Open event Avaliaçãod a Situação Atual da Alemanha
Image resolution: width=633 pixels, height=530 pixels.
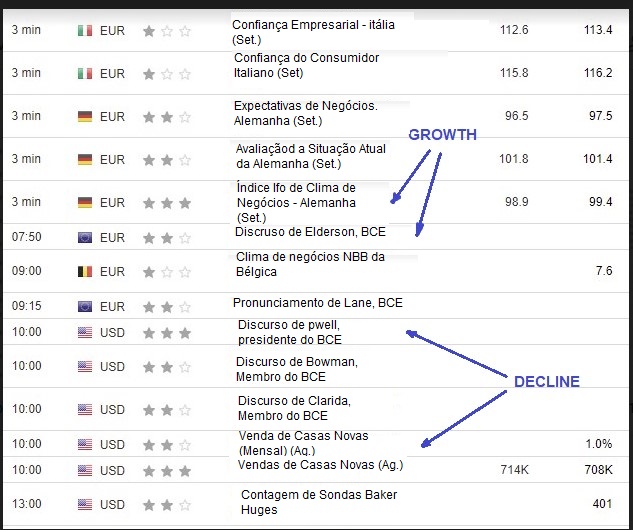pos(311,156)
